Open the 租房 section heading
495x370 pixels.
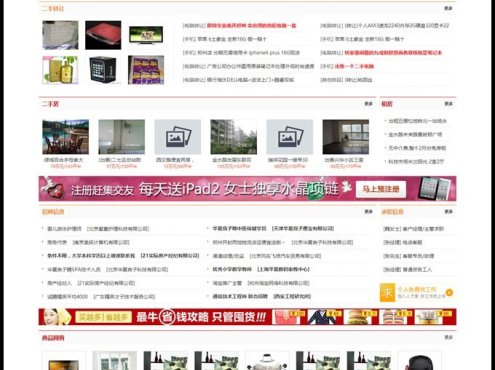[387, 104]
